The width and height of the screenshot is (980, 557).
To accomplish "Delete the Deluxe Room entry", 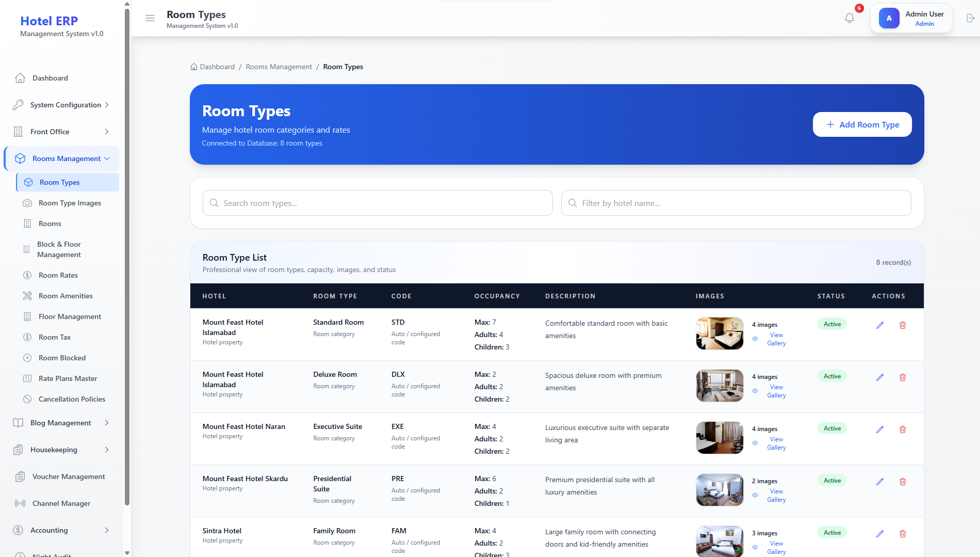I will (x=903, y=377).
